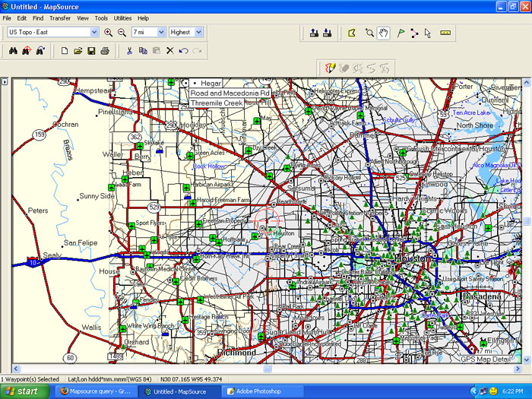
Task: Open the View menu
Action: point(82,18)
